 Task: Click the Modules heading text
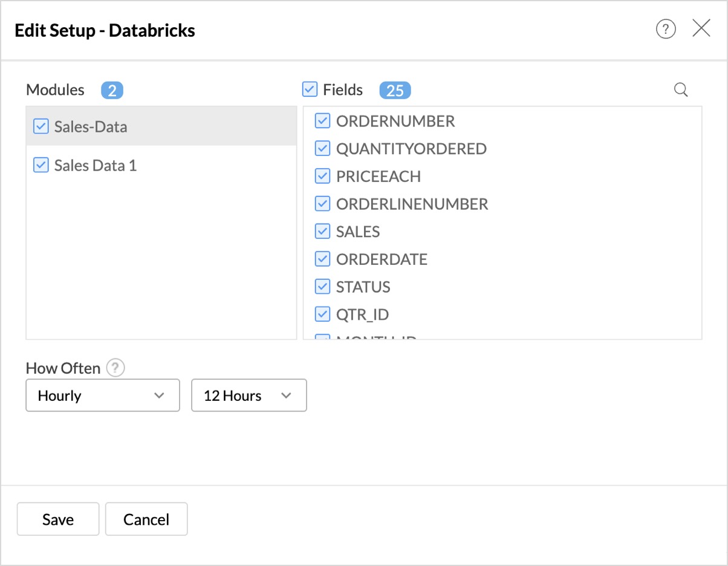(55, 89)
